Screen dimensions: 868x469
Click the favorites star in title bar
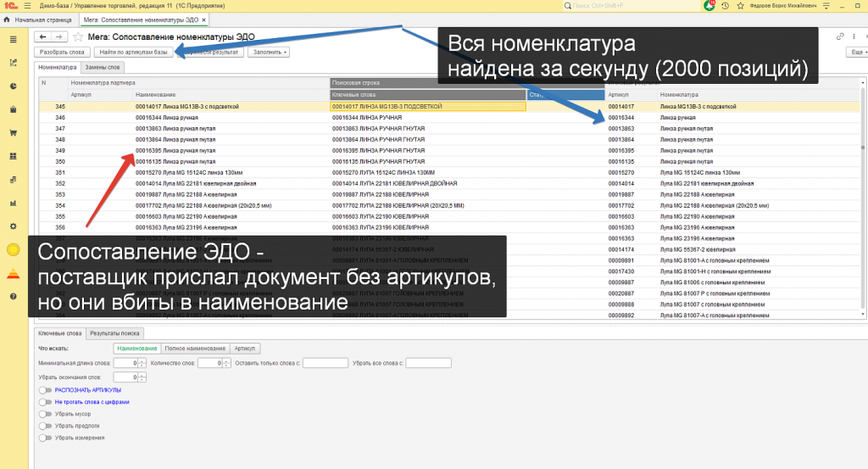pyautogui.click(x=741, y=6)
